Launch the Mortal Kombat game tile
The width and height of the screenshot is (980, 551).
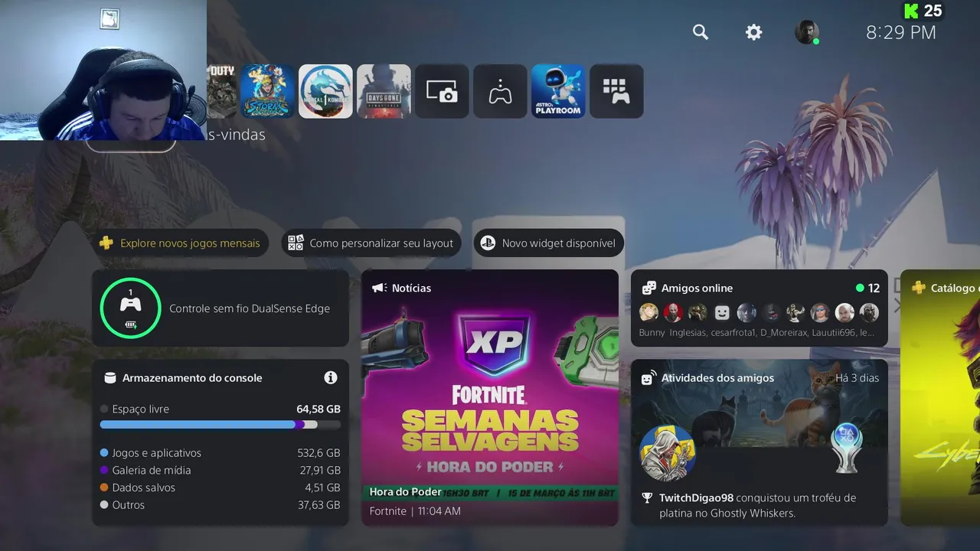325,91
